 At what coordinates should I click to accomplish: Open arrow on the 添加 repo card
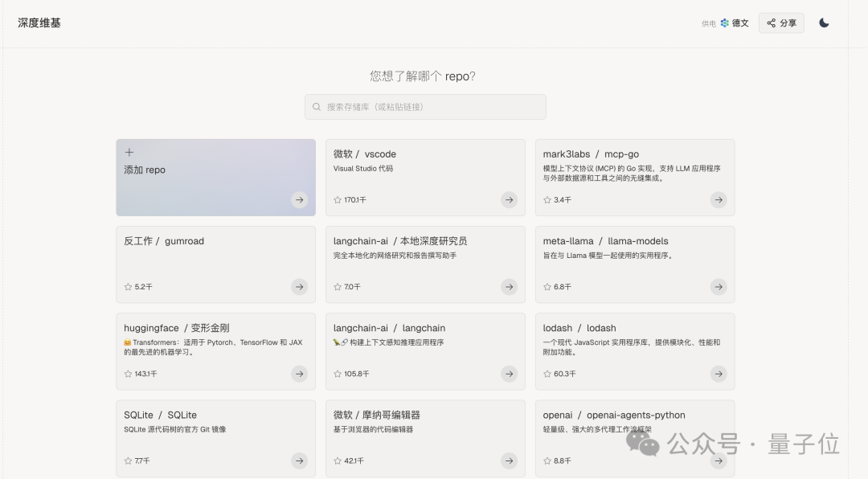[x=299, y=200]
